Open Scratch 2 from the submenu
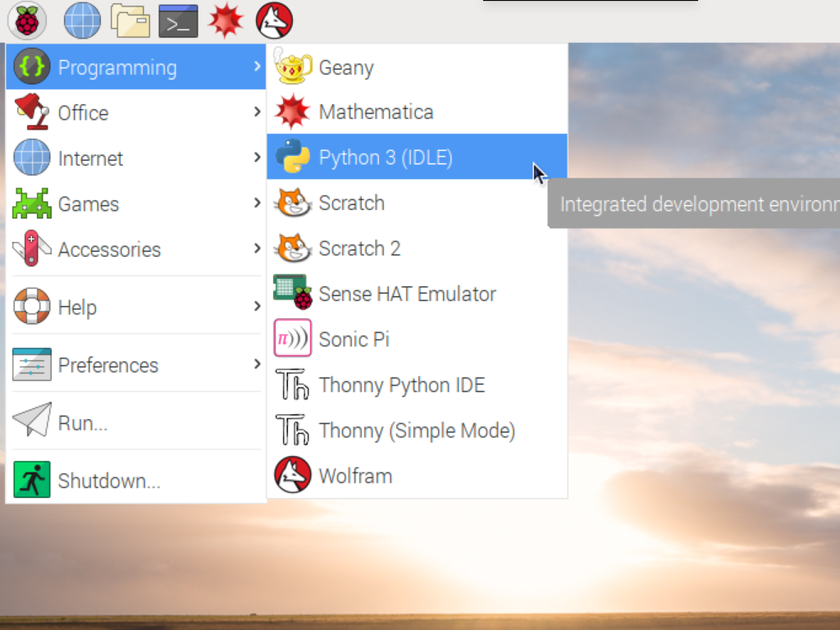Image resolution: width=840 pixels, height=630 pixels. [x=417, y=248]
